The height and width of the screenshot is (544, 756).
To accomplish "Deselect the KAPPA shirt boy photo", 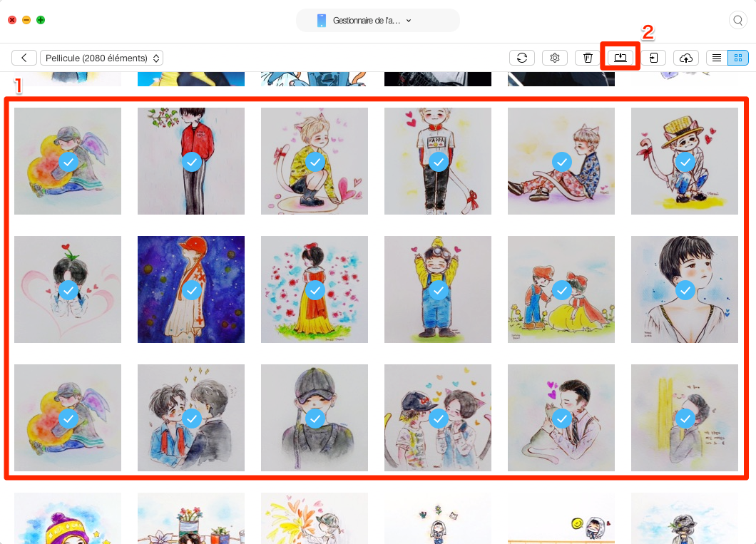I will coord(438,161).
